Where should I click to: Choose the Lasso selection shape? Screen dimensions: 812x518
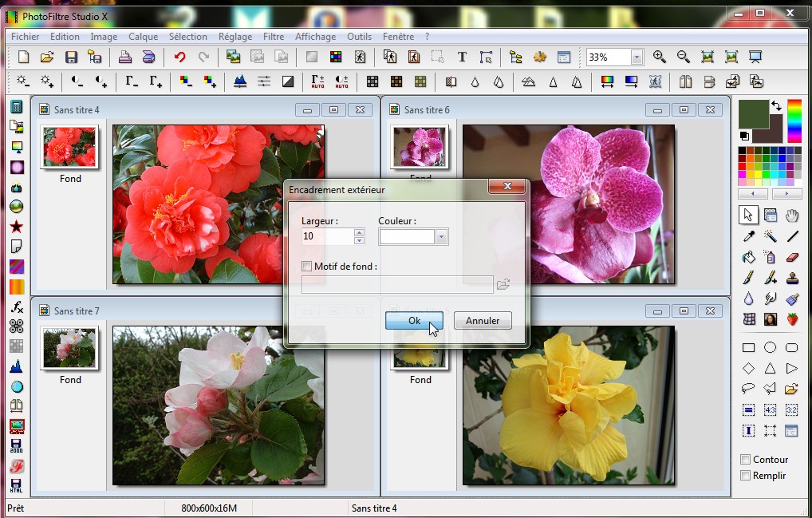[749, 389]
